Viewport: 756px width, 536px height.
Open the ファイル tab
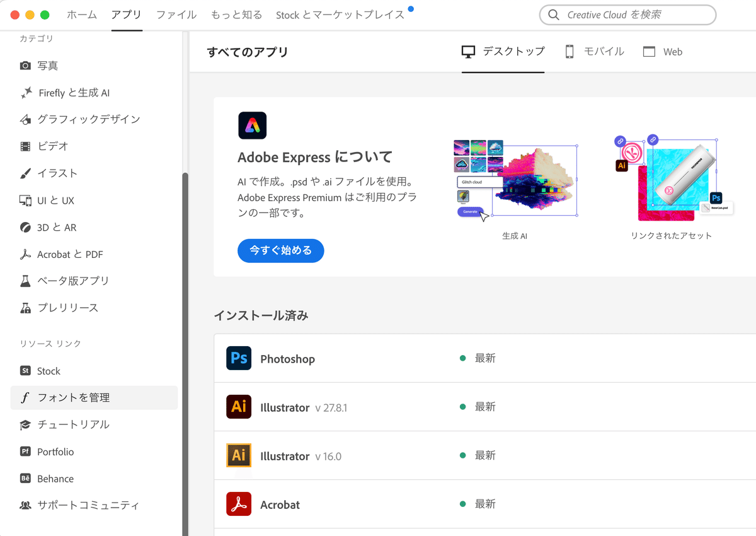point(176,15)
